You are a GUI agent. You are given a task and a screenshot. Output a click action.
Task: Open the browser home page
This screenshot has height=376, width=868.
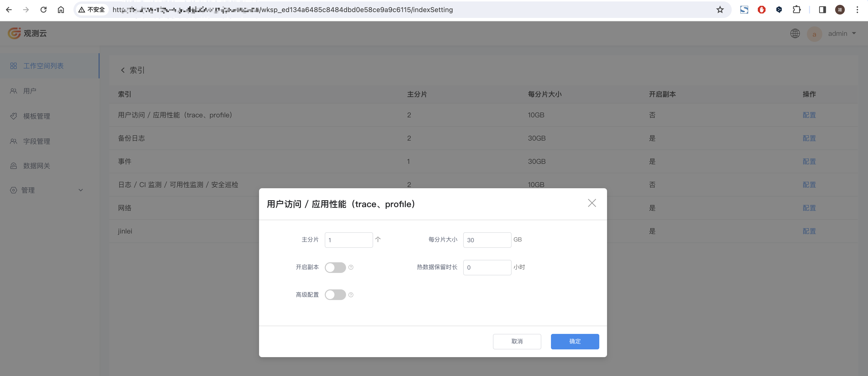pyautogui.click(x=61, y=10)
